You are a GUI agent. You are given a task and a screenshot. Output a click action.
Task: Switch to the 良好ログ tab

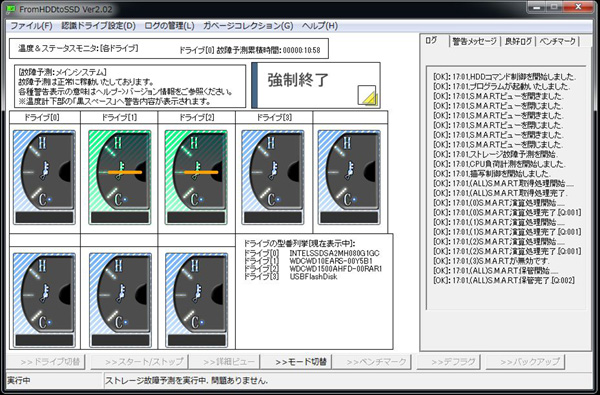(x=518, y=41)
